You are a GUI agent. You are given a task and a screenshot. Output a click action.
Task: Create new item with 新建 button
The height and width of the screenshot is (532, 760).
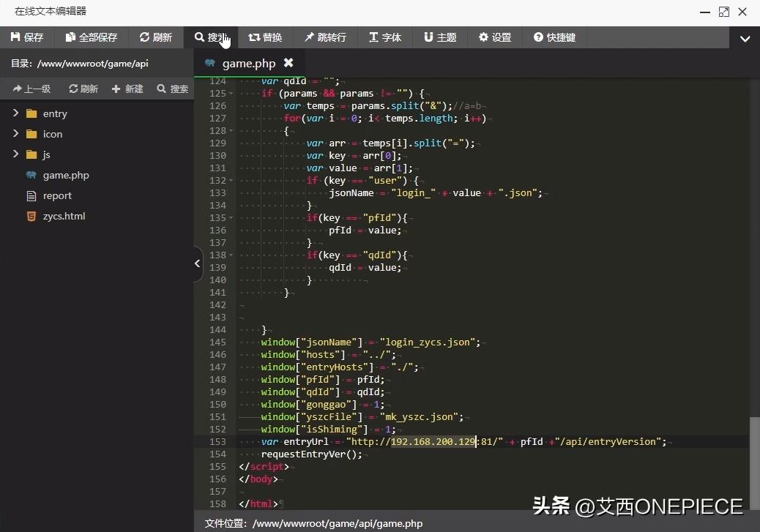click(x=127, y=89)
